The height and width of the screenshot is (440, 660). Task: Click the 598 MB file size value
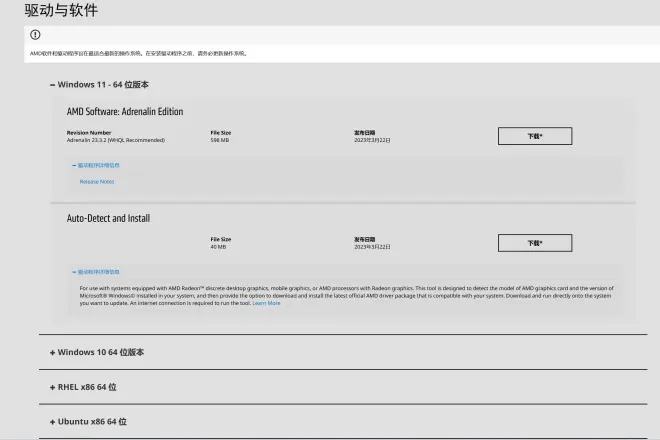pyautogui.click(x=220, y=140)
